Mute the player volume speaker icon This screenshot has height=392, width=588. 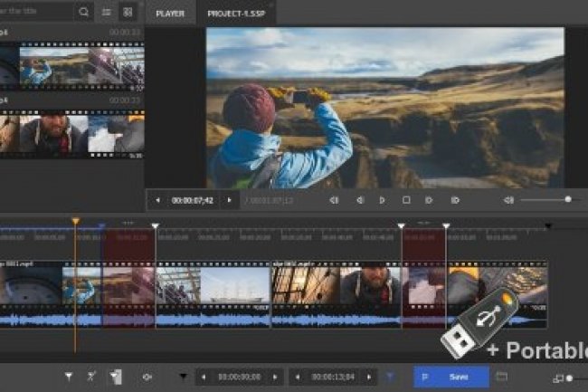508,200
